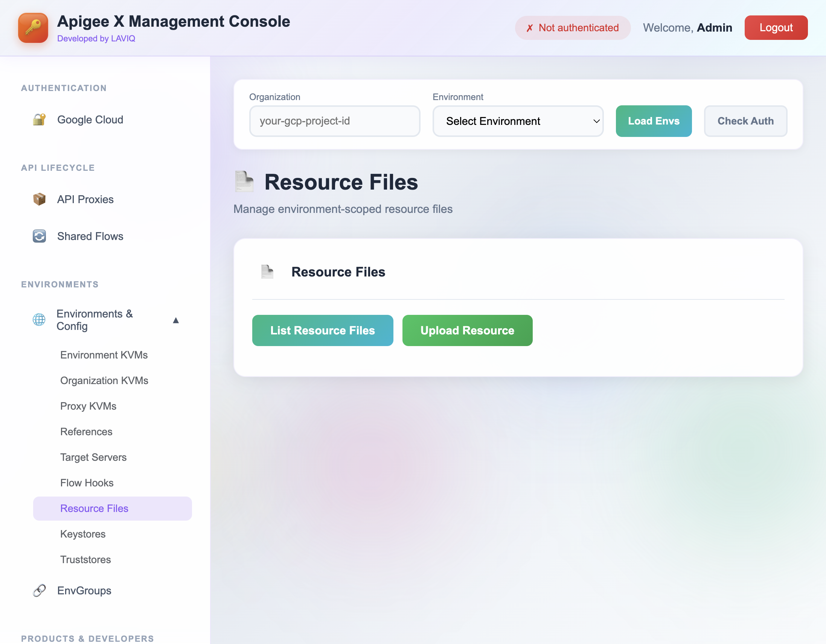The width and height of the screenshot is (826, 644).
Task: Click the Not authenticated status indicator
Action: coord(572,27)
